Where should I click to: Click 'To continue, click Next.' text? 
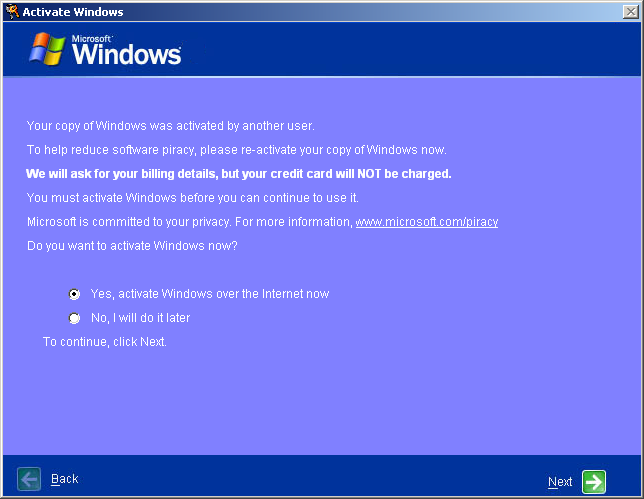(x=105, y=342)
